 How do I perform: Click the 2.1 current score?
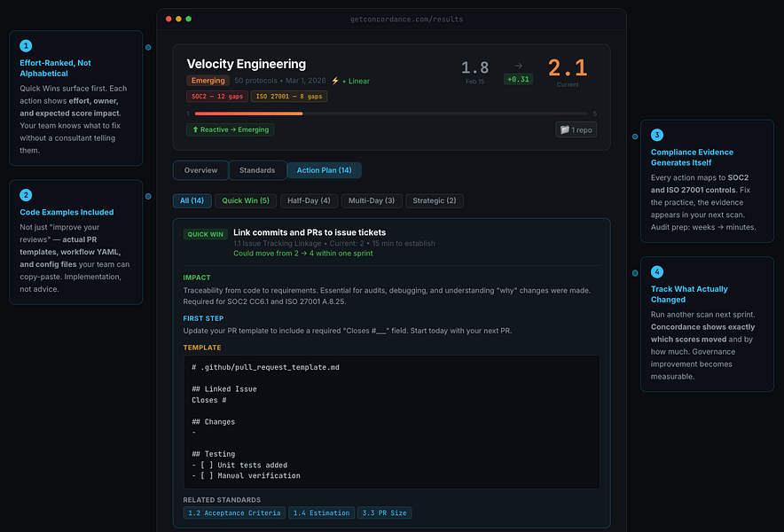568,67
